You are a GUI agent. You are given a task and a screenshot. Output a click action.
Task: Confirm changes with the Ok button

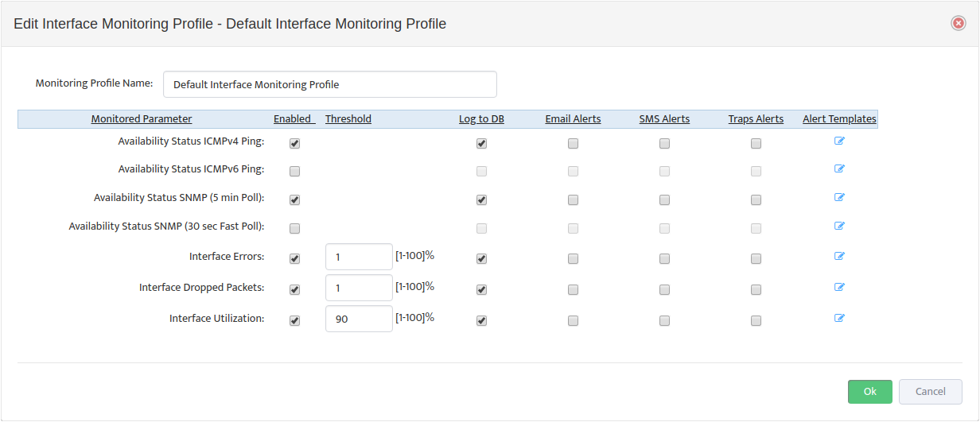click(x=870, y=391)
